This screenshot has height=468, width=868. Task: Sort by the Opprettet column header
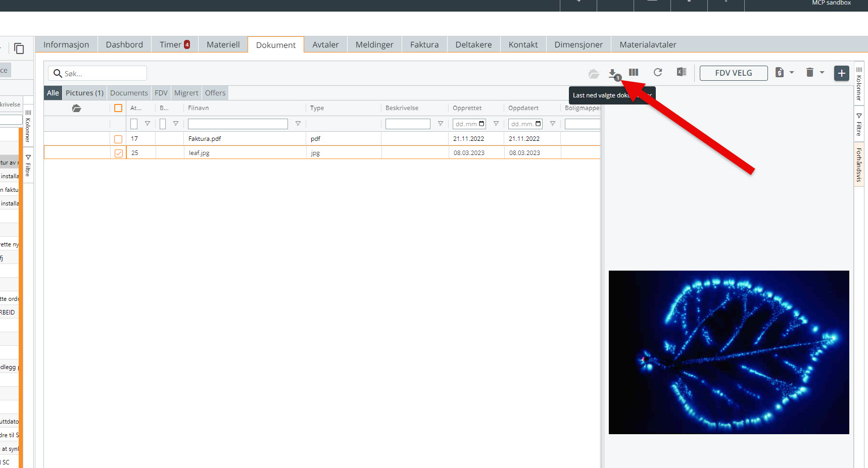(467, 108)
